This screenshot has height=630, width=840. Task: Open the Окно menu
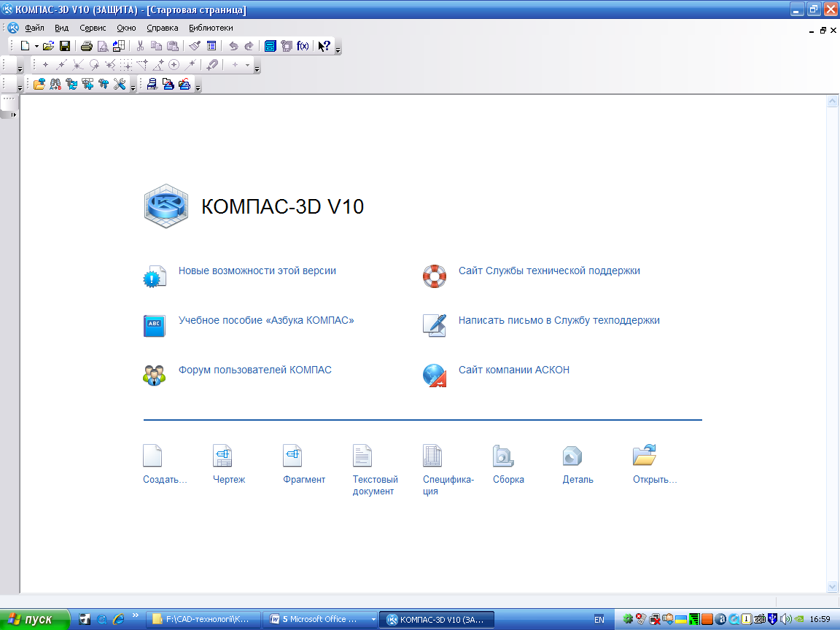[x=126, y=28]
